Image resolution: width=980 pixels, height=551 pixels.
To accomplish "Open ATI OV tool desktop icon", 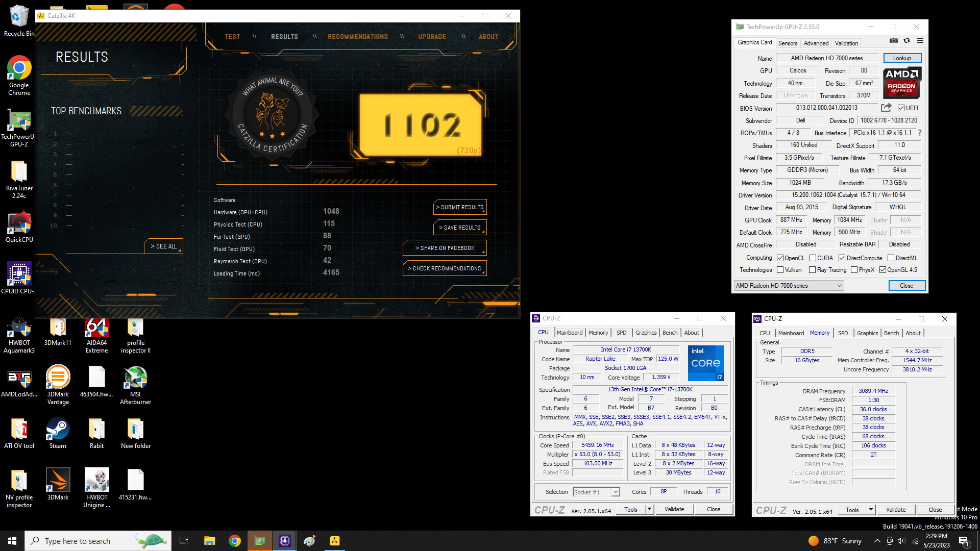I will tap(19, 434).
